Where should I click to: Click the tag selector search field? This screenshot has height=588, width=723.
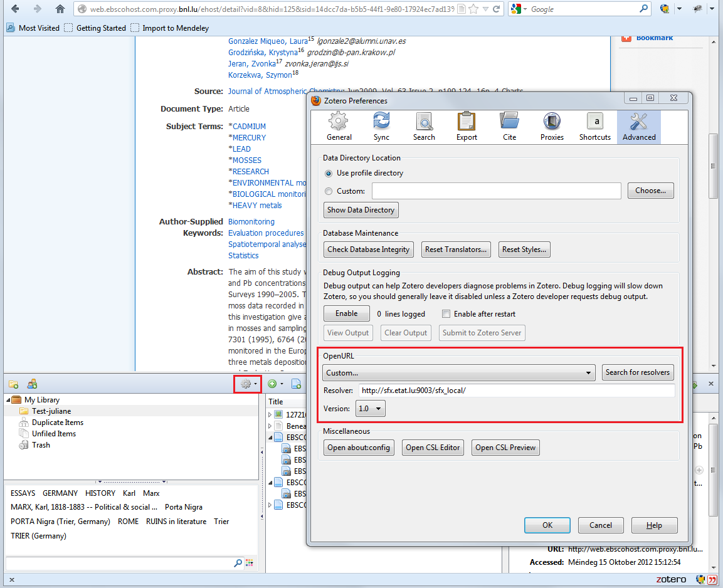point(120,563)
